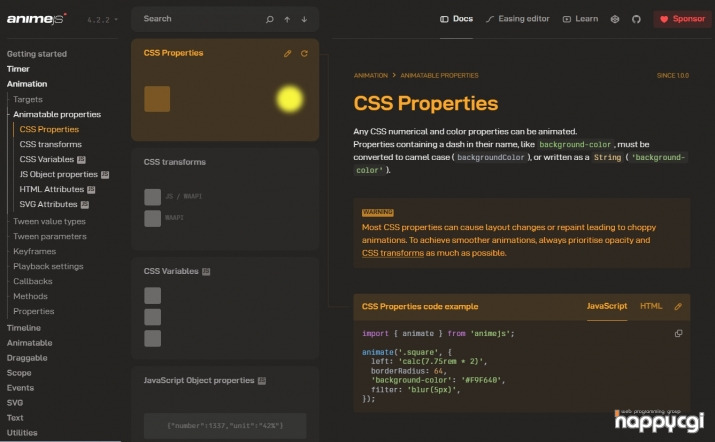Click the search magnifier icon
Image resolution: width=715 pixels, height=442 pixels.
click(269, 19)
